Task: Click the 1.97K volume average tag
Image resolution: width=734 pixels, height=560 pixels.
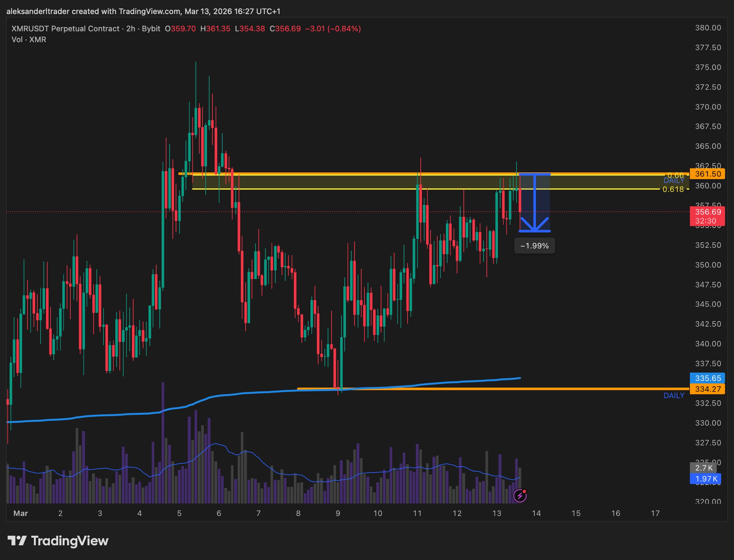Action: coord(705,479)
